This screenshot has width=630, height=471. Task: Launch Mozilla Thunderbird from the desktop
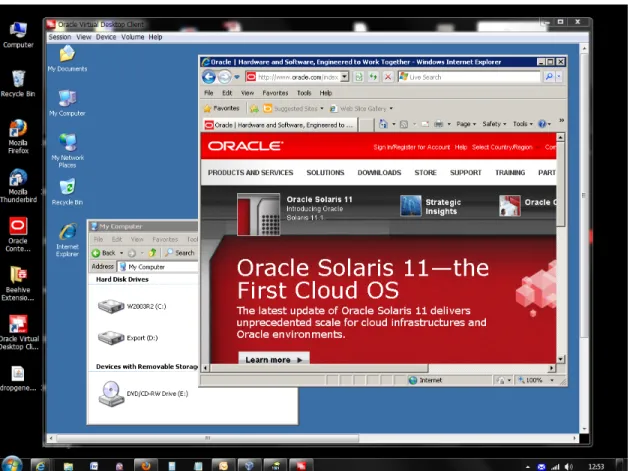pyautogui.click(x=18, y=186)
